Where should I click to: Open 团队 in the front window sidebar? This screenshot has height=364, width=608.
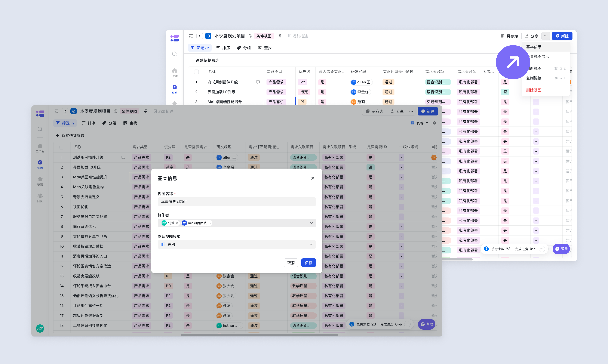coord(40,198)
